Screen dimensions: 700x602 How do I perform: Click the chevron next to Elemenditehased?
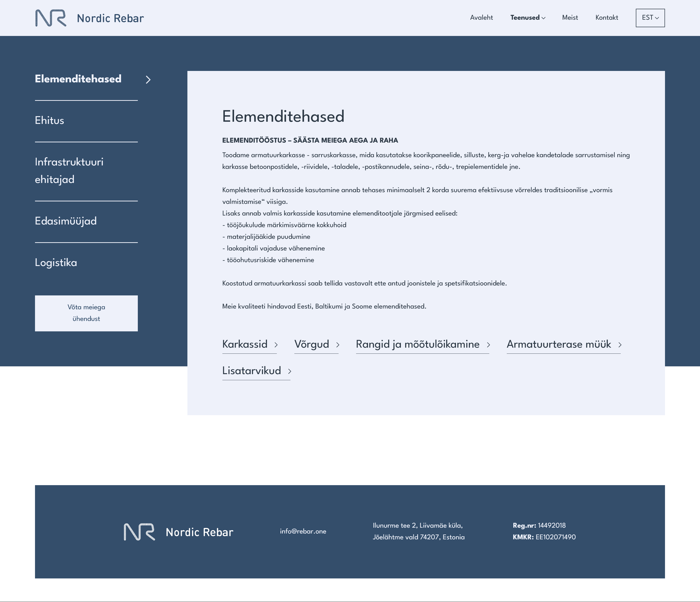(148, 80)
